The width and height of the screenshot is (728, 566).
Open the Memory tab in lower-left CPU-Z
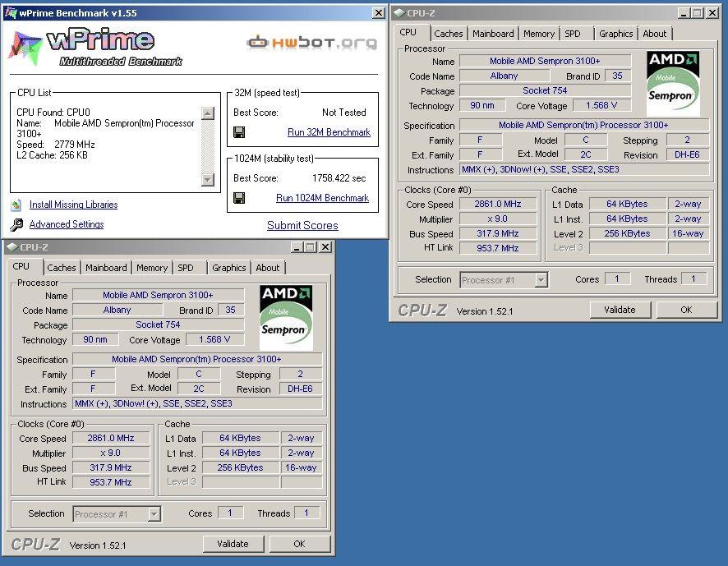152,268
